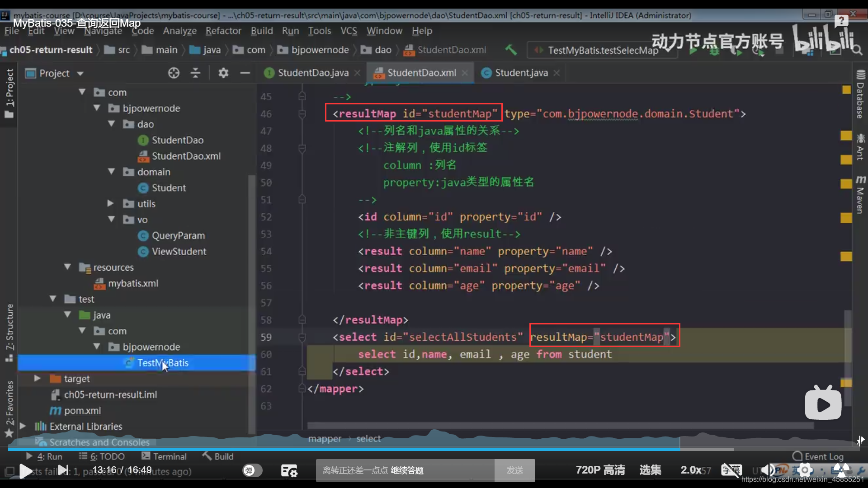Select pom.xml in project tree
This screenshot has height=488, width=868.
75,410
